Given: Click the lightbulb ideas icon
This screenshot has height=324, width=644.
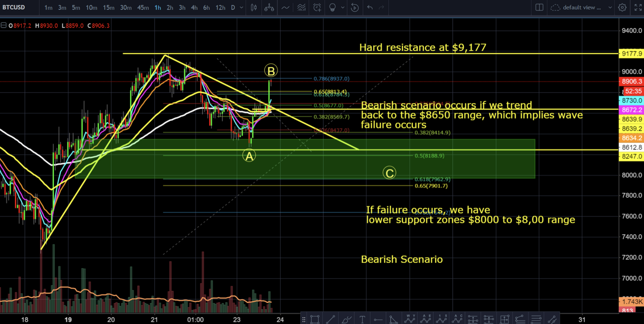Looking at the screenshot, I should [x=332, y=7].
